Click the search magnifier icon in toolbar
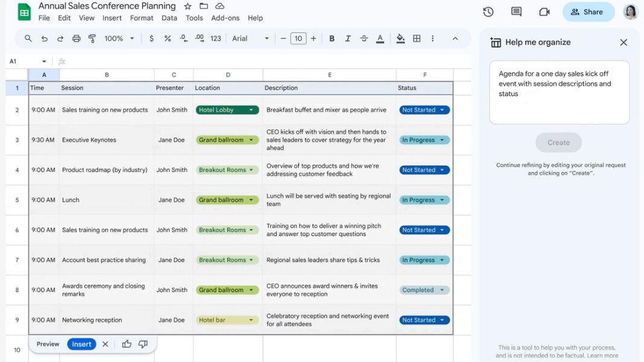Viewport: 644px width, 362px height. 28,39
